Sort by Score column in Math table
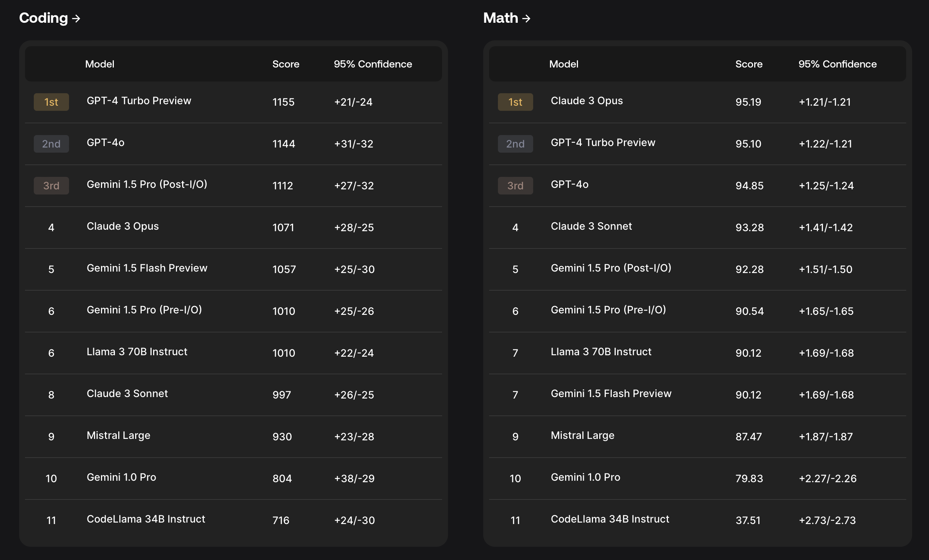The width and height of the screenshot is (929, 560). (748, 64)
